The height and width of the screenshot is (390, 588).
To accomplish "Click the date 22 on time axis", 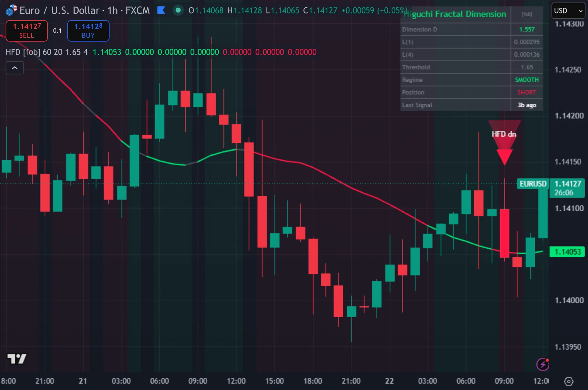I will tap(389, 381).
